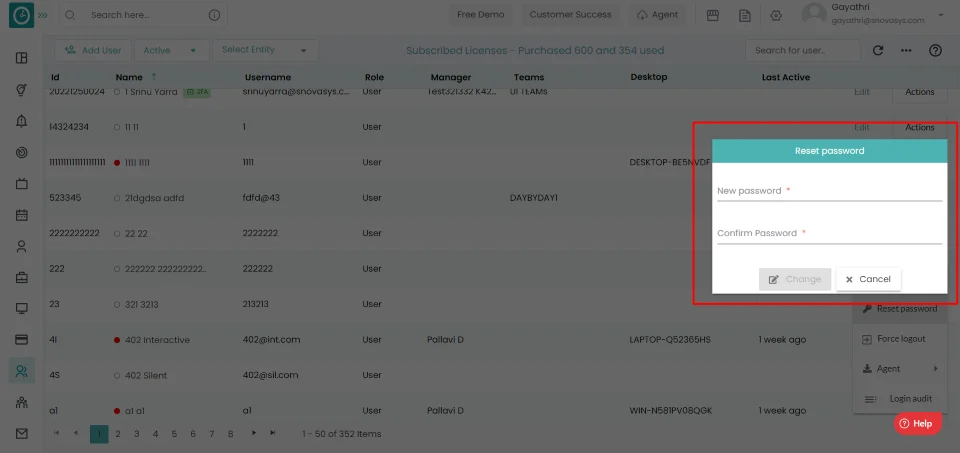
Task: Open the target activity sidebar icon
Action: (x=21, y=152)
